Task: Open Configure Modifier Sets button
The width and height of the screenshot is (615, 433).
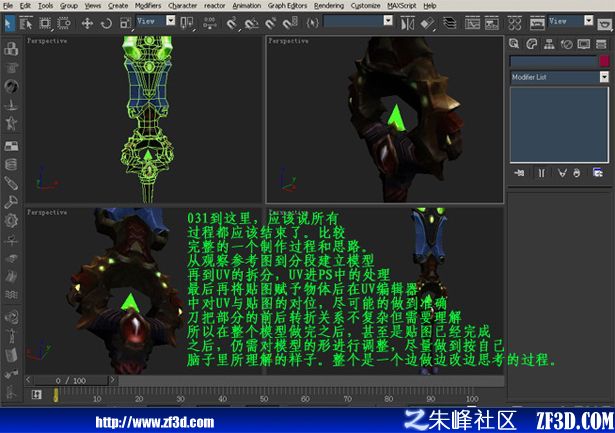Action: (x=598, y=173)
